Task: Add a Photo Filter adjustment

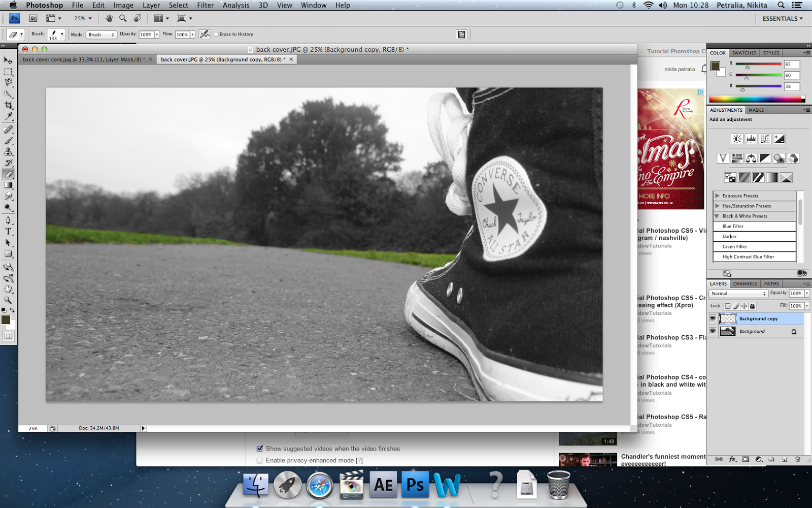Action: tap(779, 158)
